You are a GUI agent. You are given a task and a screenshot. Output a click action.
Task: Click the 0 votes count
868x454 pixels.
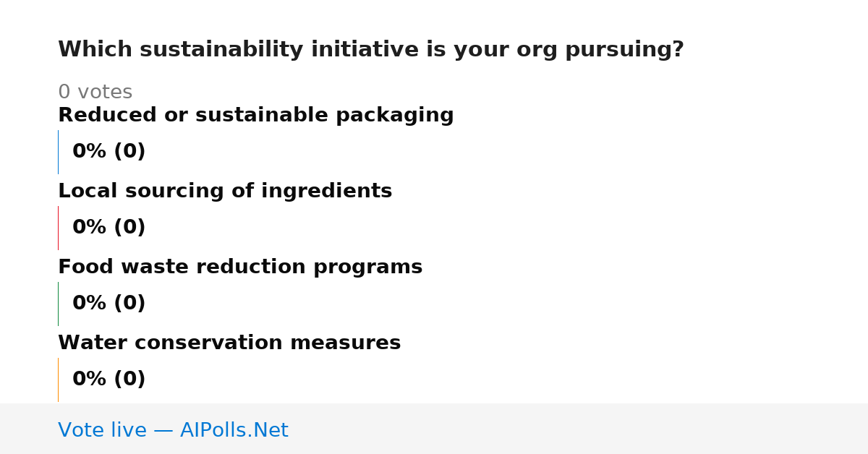tap(95, 93)
